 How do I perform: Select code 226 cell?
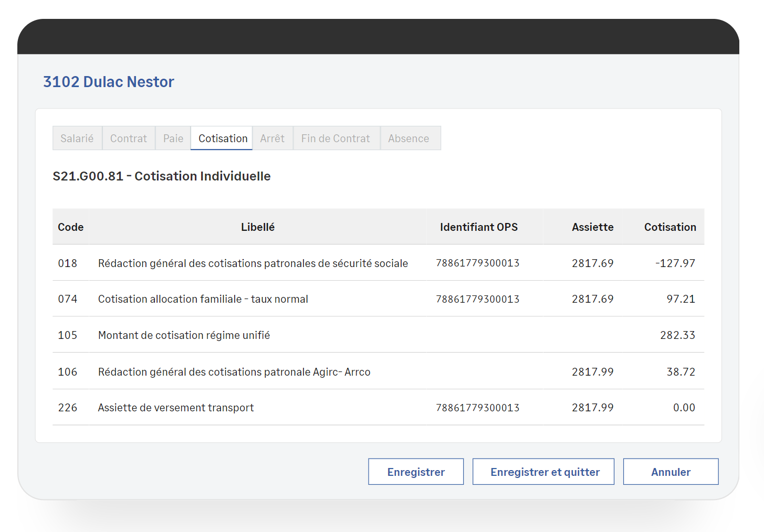[68, 408]
